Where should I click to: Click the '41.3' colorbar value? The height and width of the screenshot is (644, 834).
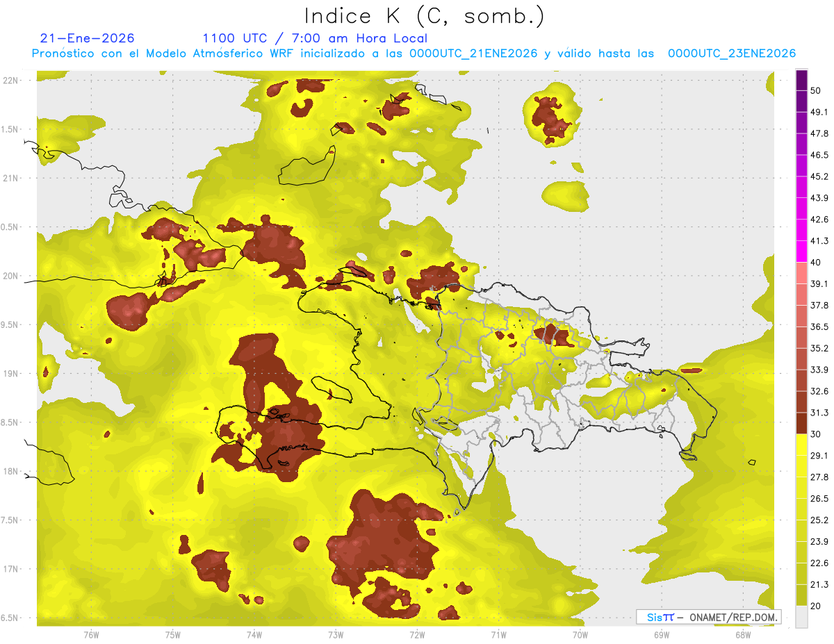[x=819, y=241]
